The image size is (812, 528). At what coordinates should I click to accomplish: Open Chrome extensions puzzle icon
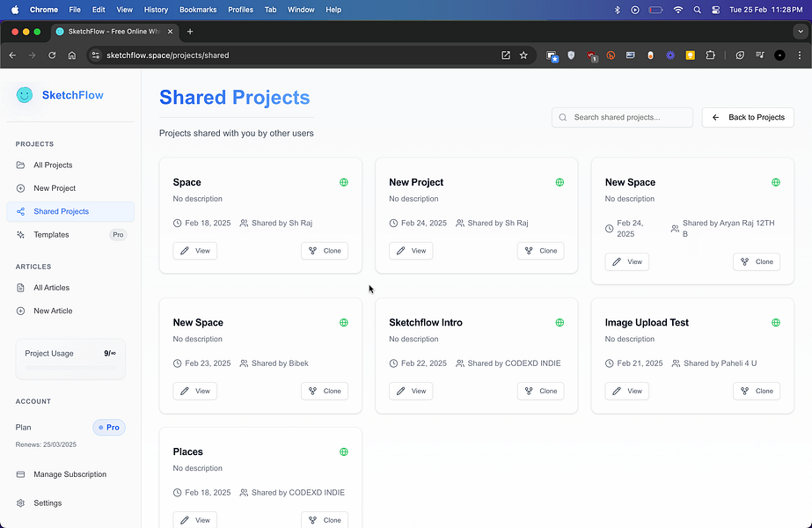point(711,55)
